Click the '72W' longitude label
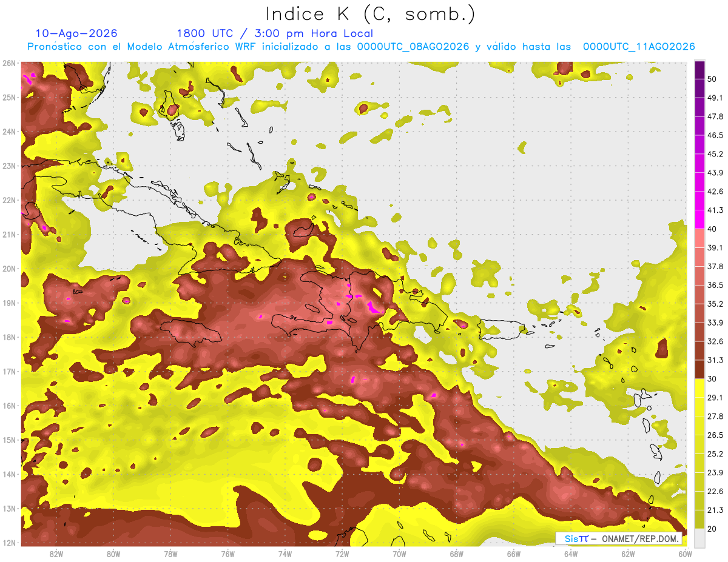The height and width of the screenshot is (562, 728). 342,554
